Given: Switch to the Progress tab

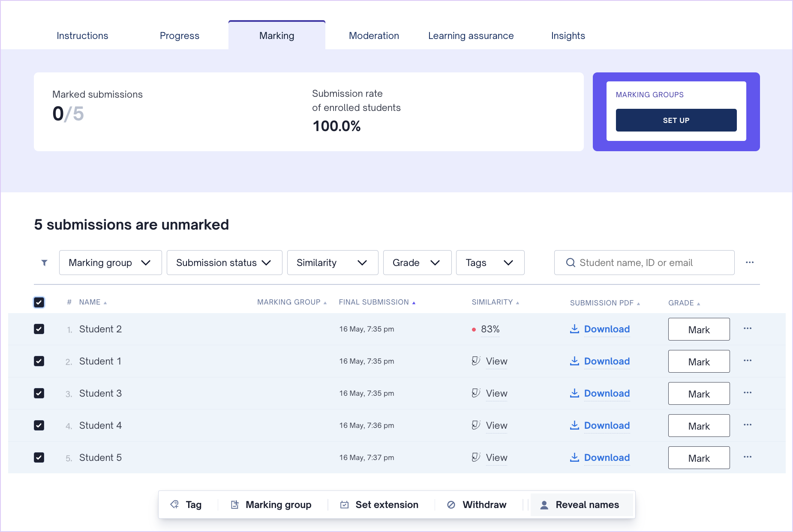Looking at the screenshot, I should pos(180,36).
